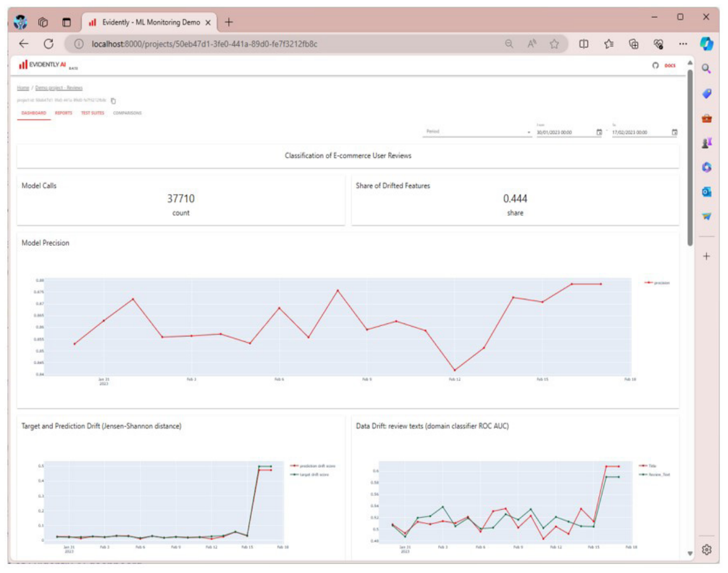Open sidebar settings gear
Screen dimensions: 728x573
pyautogui.click(x=707, y=550)
